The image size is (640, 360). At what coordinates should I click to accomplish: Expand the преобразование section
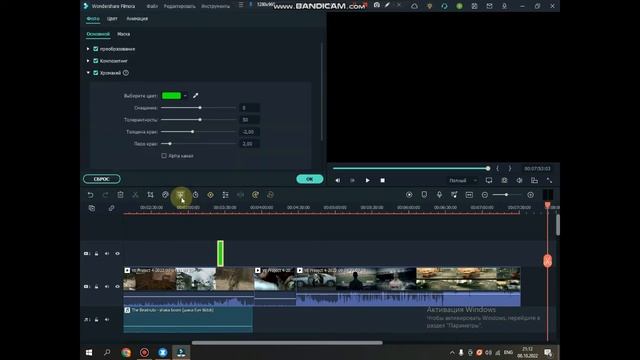point(88,49)
